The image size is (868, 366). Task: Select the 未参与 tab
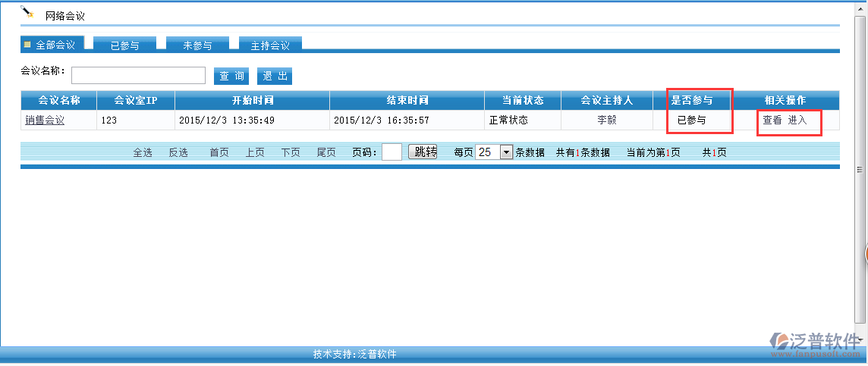pos(197,45)
